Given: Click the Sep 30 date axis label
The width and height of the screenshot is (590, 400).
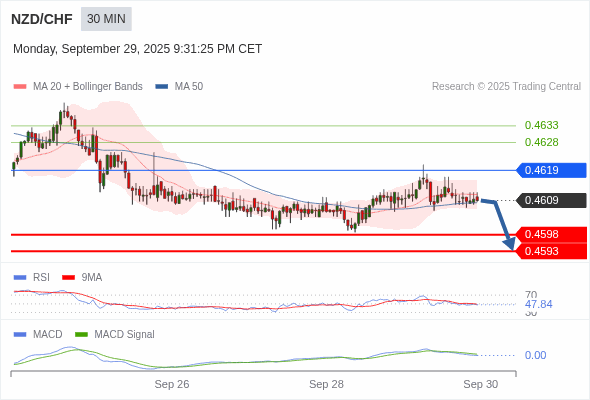Looking at the screenshot, I should click(481, 384).
